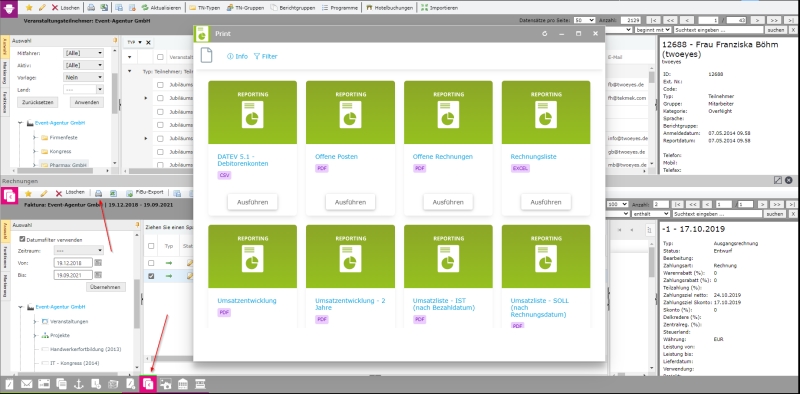The width and height of the screenshot is (800, 394).
Task: Click calendar icon next to Bis date
Action: pos(98,275)
